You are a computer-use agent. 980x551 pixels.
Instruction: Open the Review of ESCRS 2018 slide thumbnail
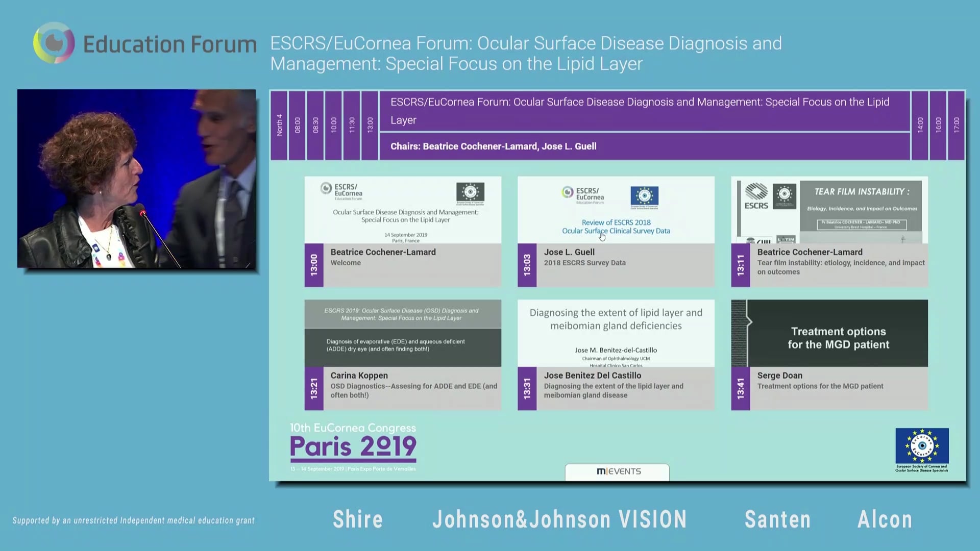pyautogui.click(x=616, y=210)
